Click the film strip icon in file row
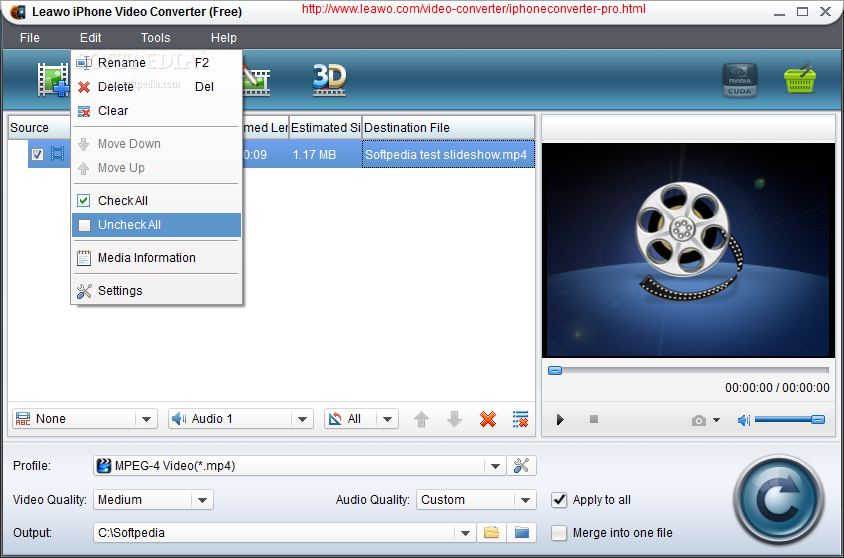Viewport: 844px width, 558px height. coord(57,154)
